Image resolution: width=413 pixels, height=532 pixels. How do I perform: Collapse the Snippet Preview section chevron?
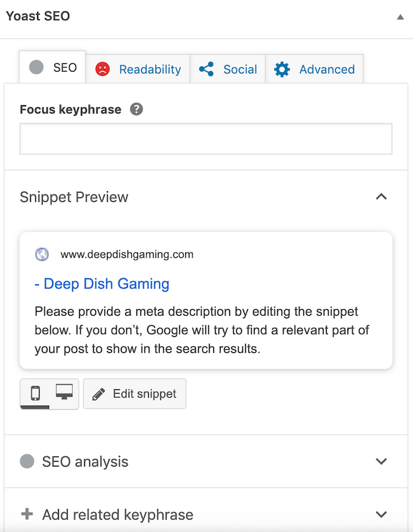point(381,197)
